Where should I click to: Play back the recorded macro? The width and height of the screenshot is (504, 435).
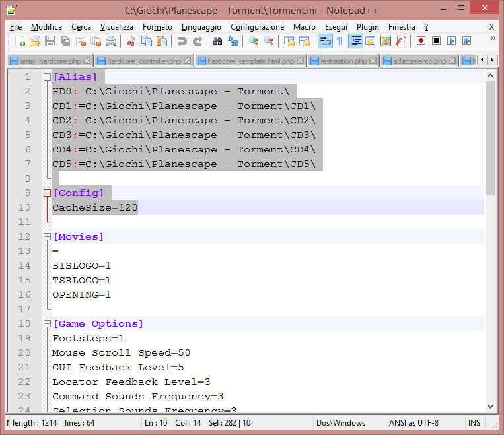451,41
